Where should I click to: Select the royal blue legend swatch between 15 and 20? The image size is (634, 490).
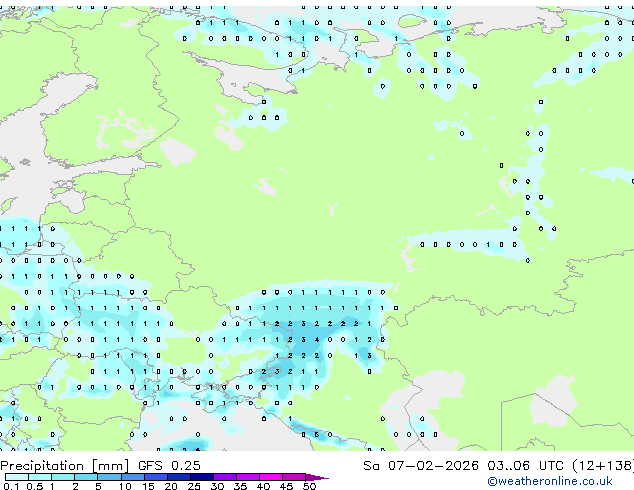[156, 477]
